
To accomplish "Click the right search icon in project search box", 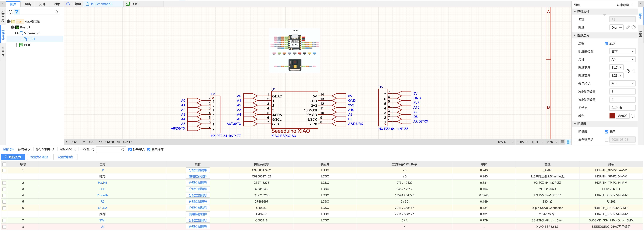I will click(x=56, y=12).
